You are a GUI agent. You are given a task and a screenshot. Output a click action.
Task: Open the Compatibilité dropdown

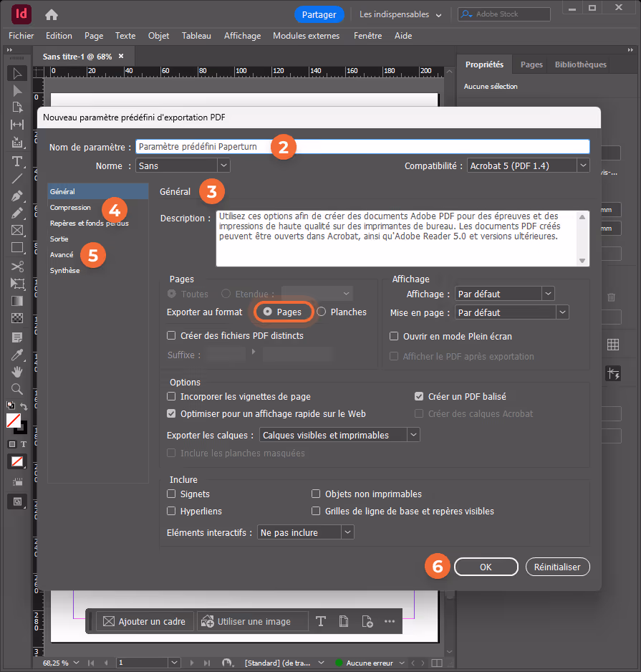pyautogui.click(x=529, y=166)
